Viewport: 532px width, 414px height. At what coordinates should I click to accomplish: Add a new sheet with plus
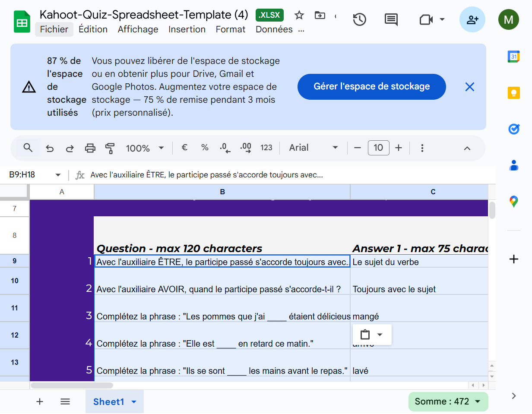coord(40,401)
